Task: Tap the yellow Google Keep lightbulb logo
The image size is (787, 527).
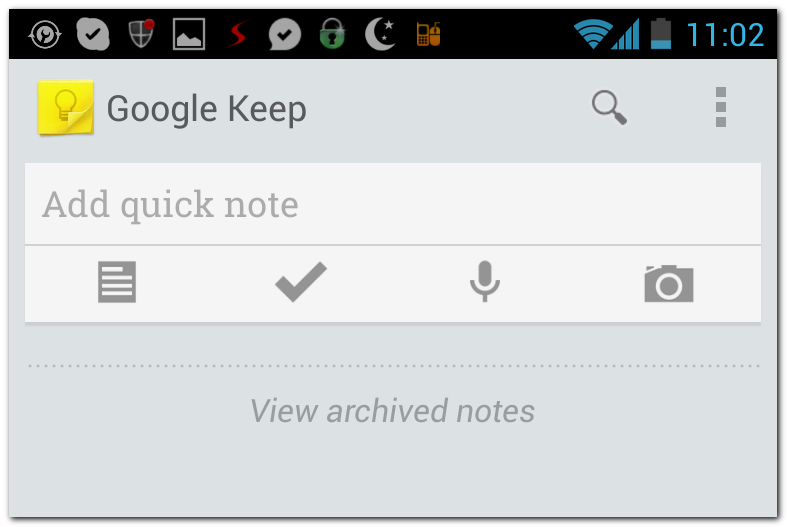Action: pyautogui.click(x=66, y=107)
